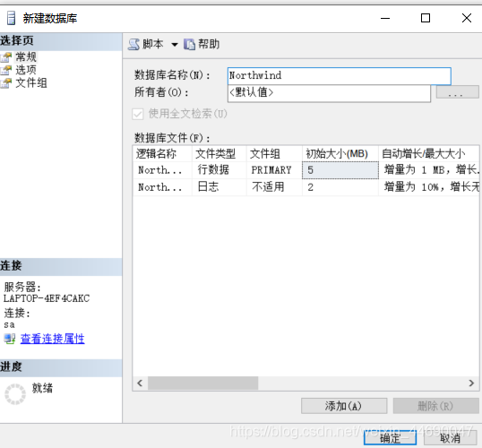Click the 初始大小(MB) column header
482x448 pixels.
point(340,154)
